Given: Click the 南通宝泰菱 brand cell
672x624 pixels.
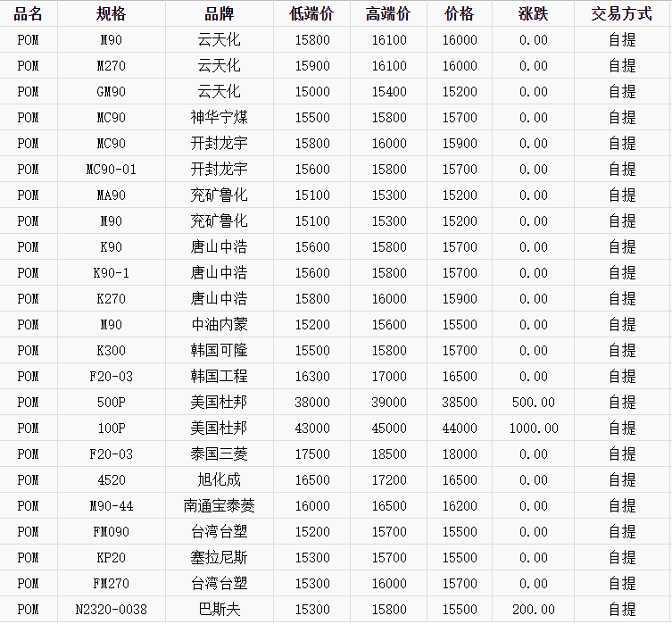Looking at the screenshot, I should click(x=219, y=505).
